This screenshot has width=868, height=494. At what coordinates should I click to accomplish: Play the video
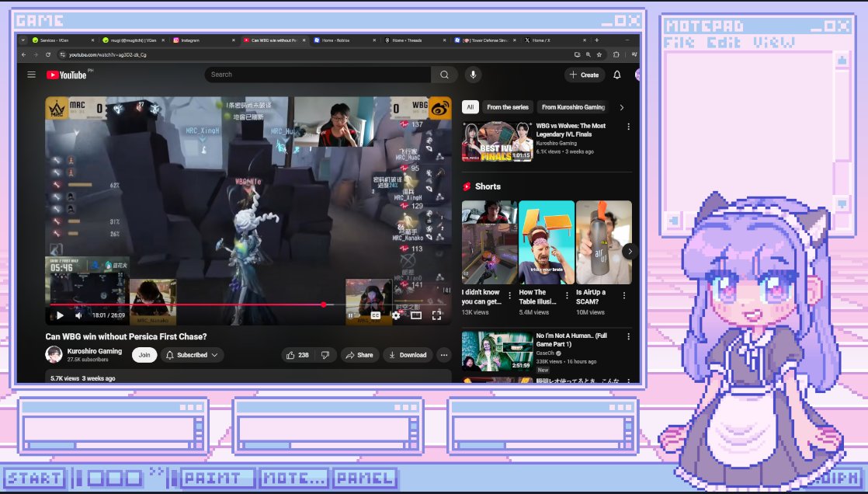[60, 315]
